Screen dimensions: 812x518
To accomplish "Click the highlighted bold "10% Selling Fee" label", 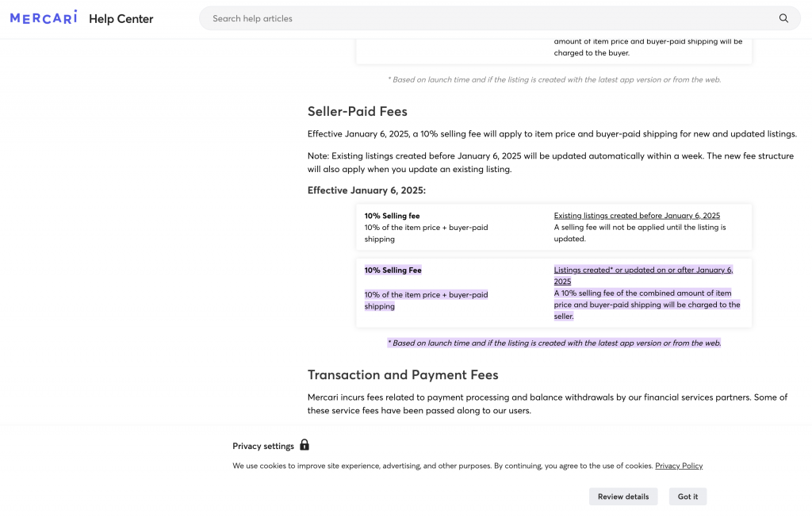I will coord(393,271).
